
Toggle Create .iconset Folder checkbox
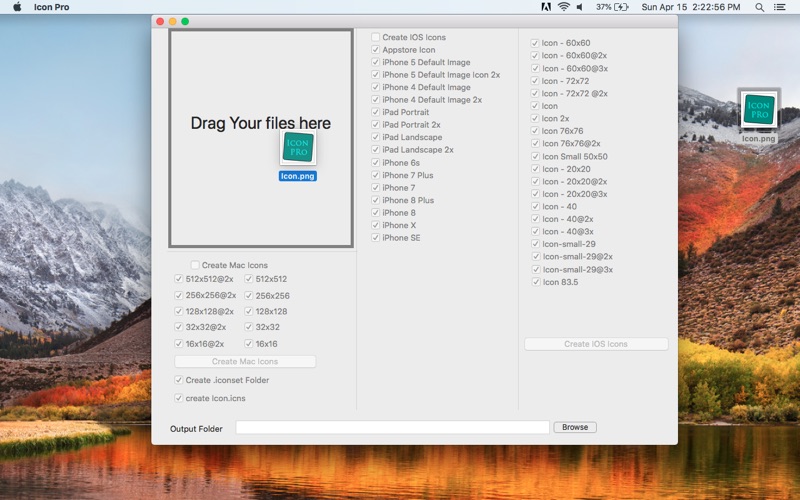pos(179,380)
